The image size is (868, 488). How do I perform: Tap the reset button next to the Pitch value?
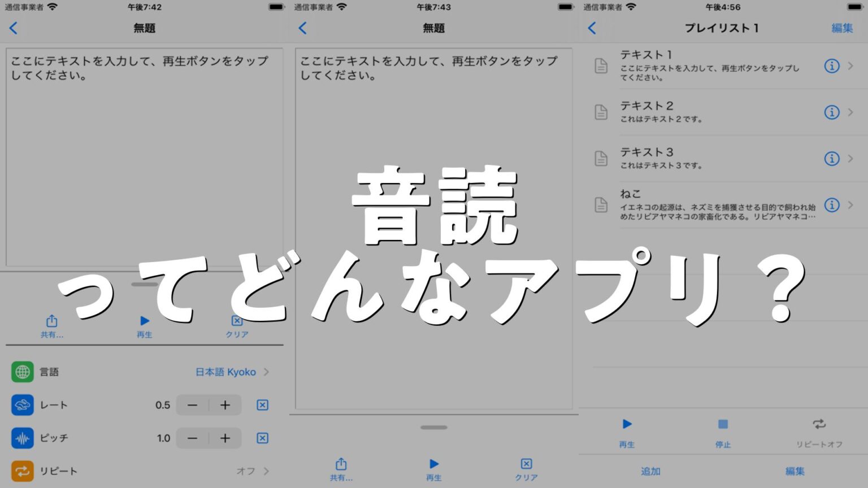click(x=262, y=438)
